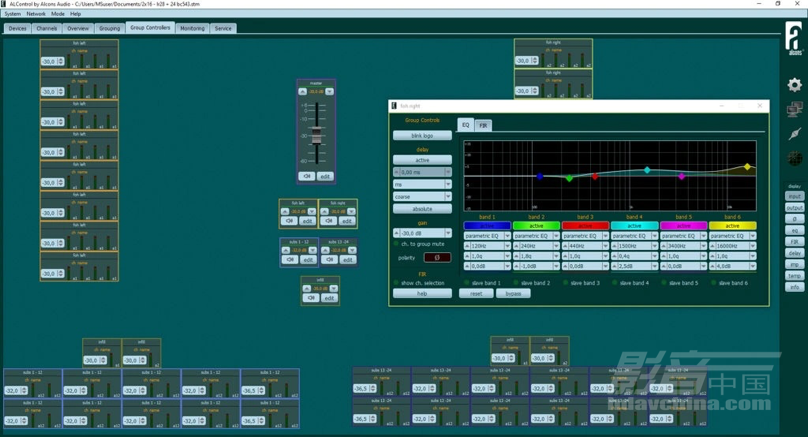Enable the ch. to group mute option
The image size is (808, 437).
[396, 244]
